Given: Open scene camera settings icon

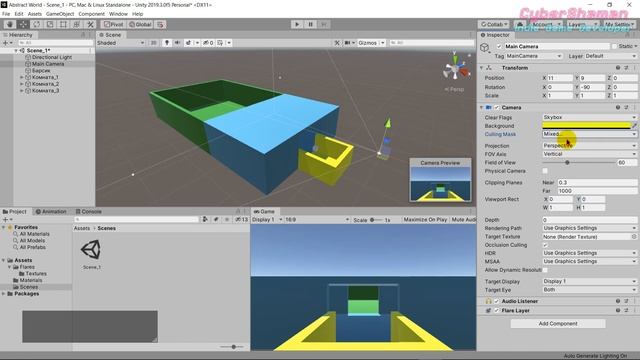Looking at the screenshot, I should [x=348, y=43].
